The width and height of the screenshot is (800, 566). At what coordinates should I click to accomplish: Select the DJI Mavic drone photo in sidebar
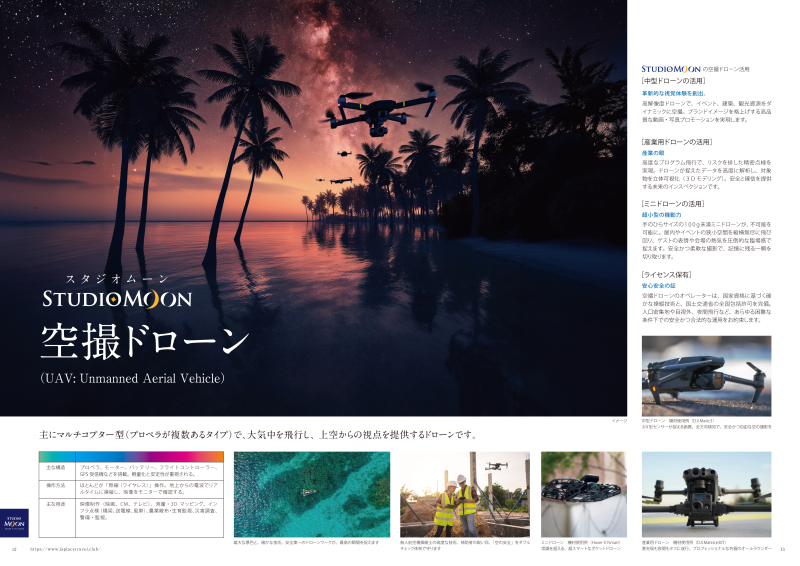(x=706, y=376)
